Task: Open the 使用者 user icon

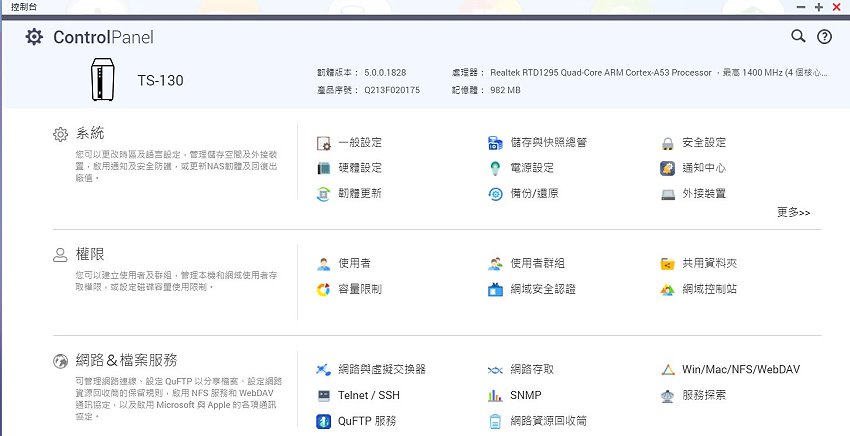Action: click(324, 264)
